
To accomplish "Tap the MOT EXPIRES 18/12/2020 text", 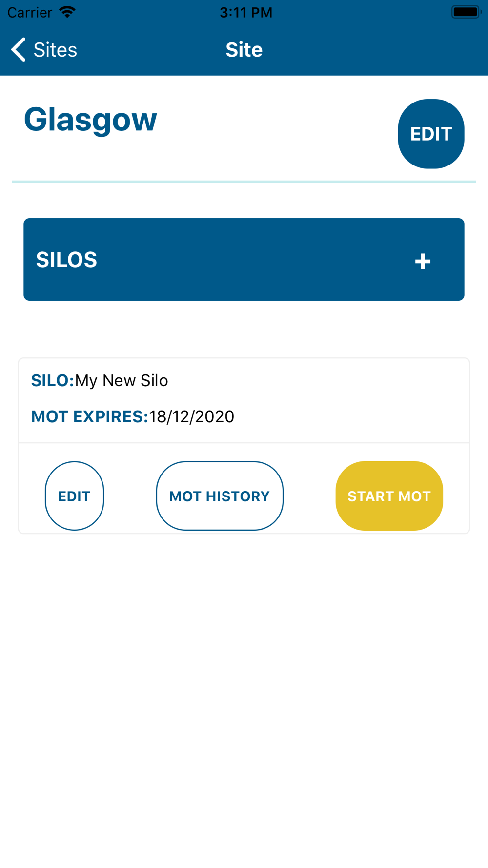I will [133, 416].
